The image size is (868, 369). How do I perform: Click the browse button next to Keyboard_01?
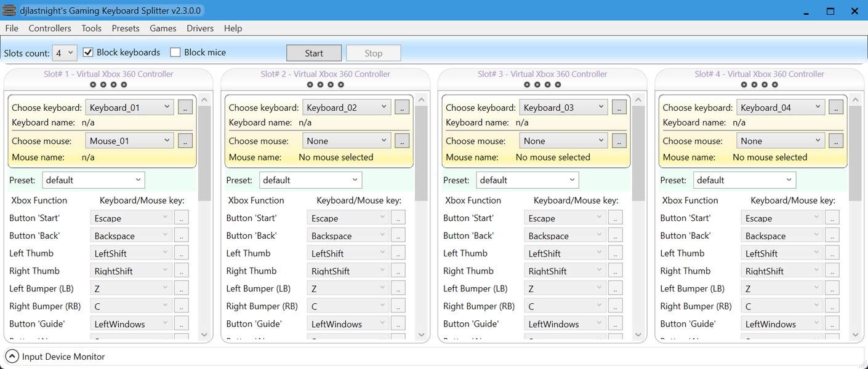click(185, 107)
